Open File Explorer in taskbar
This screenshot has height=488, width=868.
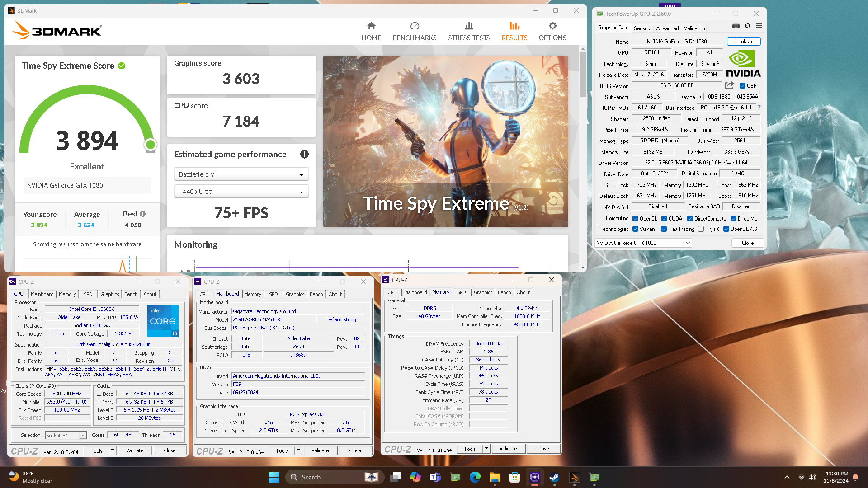pyautogui.click(x=495, y=477)
